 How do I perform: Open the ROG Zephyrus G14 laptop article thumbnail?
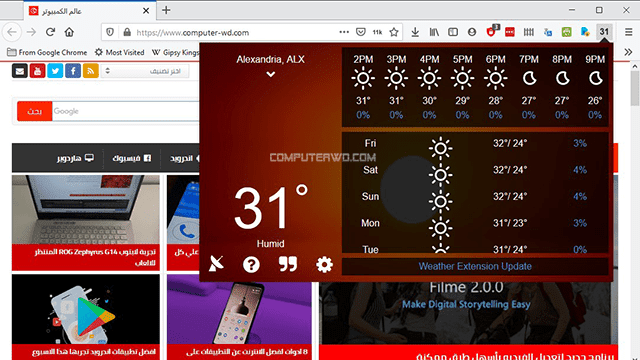(x=86, y=210)
